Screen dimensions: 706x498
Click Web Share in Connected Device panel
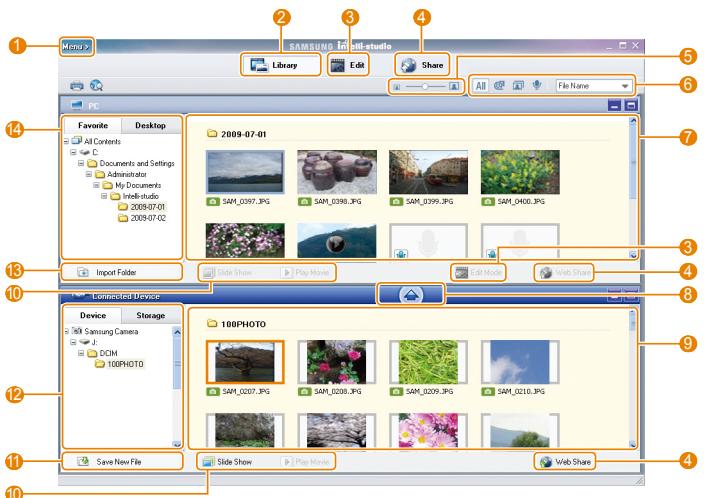coord(565,462)
